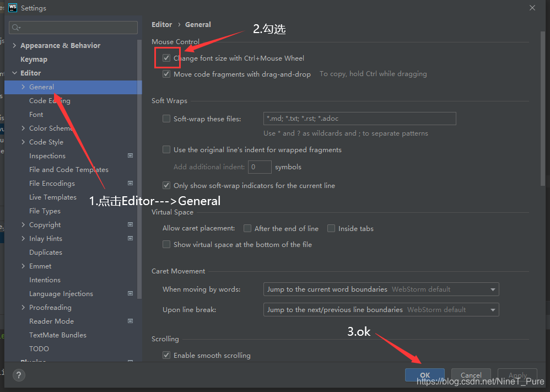The width and height of the screenshot is (550, 392).
Task: Click project-level icon beside Inlay Hints
Action: coord(130,238)
